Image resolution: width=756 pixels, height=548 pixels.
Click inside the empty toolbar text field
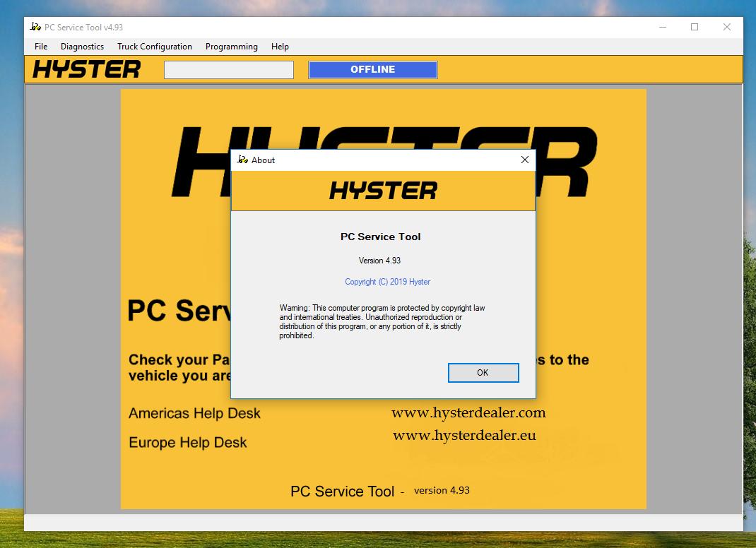228,69
